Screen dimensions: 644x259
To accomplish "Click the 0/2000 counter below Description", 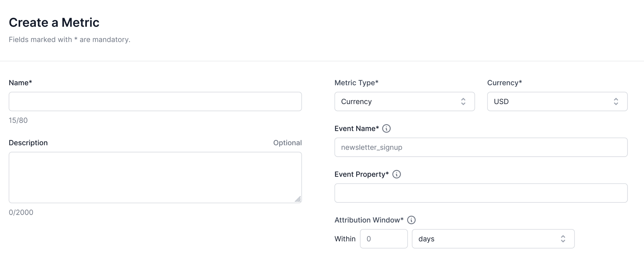I will (21, 212).
